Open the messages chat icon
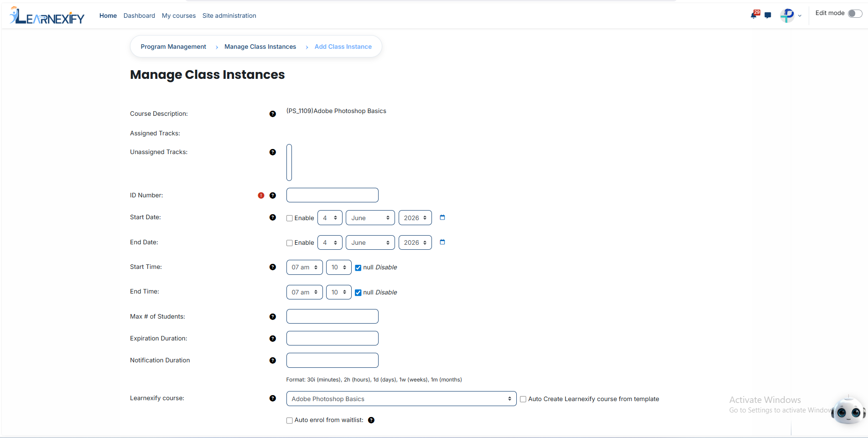Screen dimensions: 868x438 point(768,15)
